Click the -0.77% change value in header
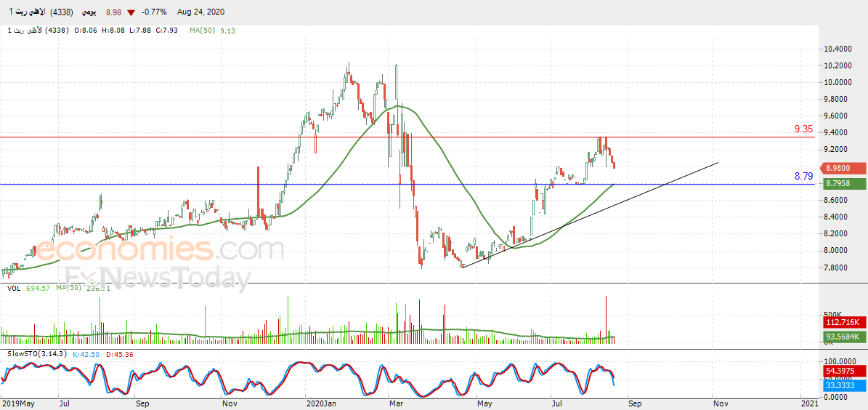Viewport: 868px width, 410px height. click(x=153, y=12)
